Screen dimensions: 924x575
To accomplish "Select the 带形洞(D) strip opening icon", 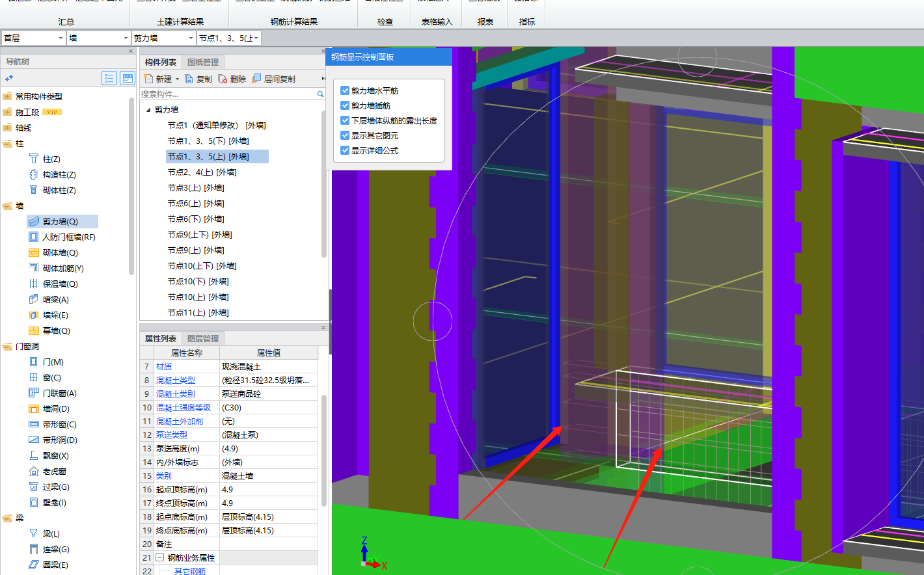I will [34, 440].
